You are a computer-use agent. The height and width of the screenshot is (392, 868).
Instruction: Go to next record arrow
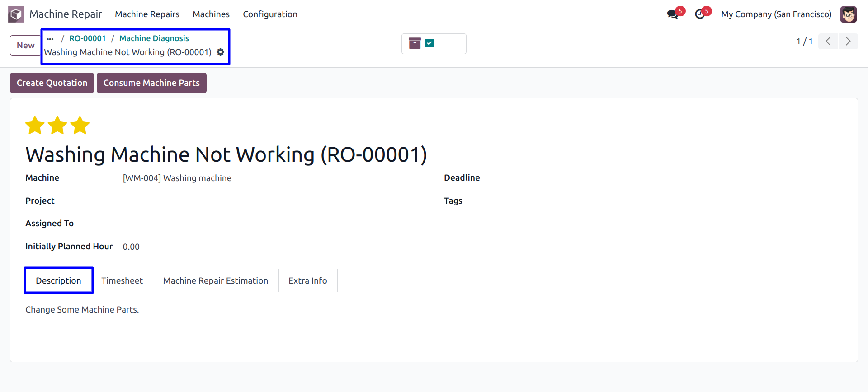coord(848,41)
